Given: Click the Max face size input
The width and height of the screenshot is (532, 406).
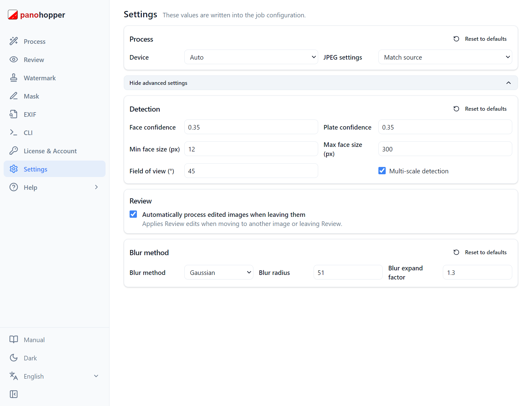Looking at the screenshot, I should click(445, 149).
